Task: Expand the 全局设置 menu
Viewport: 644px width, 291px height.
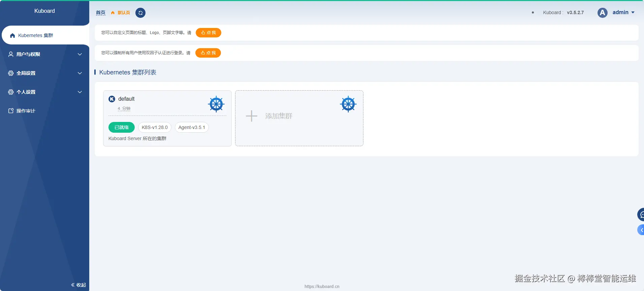Action: [45, 73]
